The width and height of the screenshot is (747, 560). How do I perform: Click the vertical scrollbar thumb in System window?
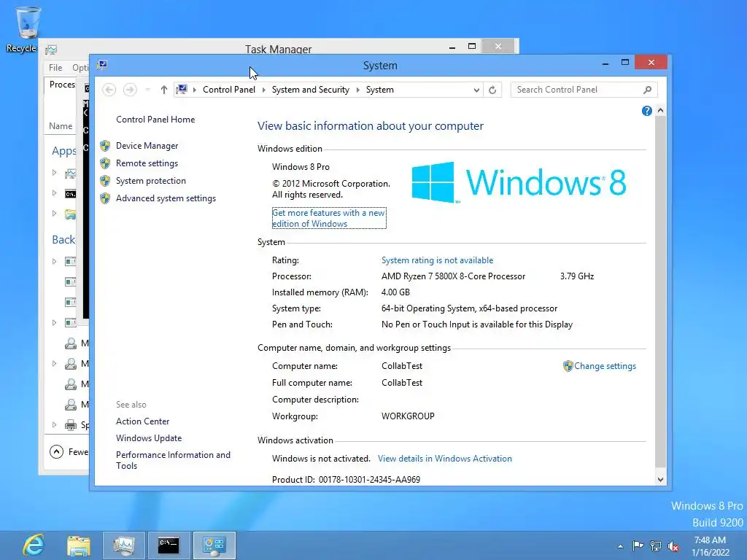(660, 292)
